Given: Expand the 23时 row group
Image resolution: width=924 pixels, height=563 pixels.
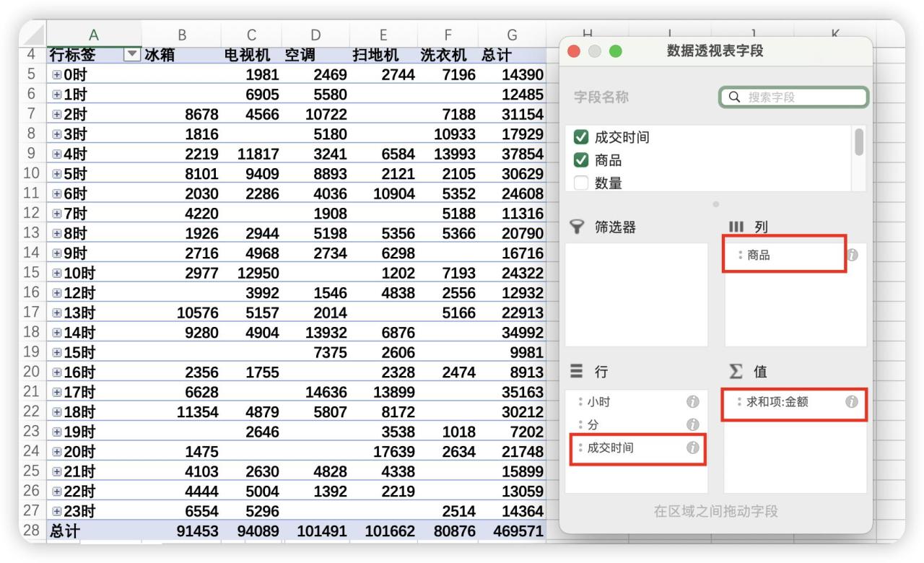Looking at the screenshot, I should click(56, 512).
